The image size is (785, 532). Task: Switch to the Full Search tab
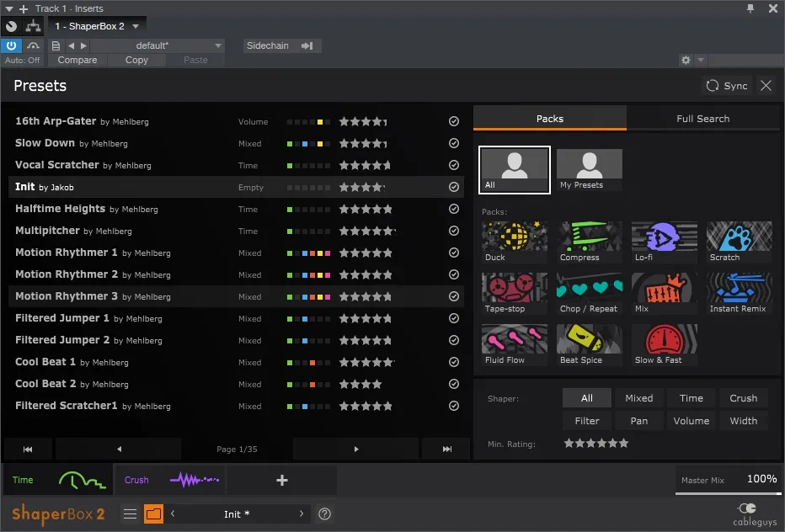pos(703,119)
